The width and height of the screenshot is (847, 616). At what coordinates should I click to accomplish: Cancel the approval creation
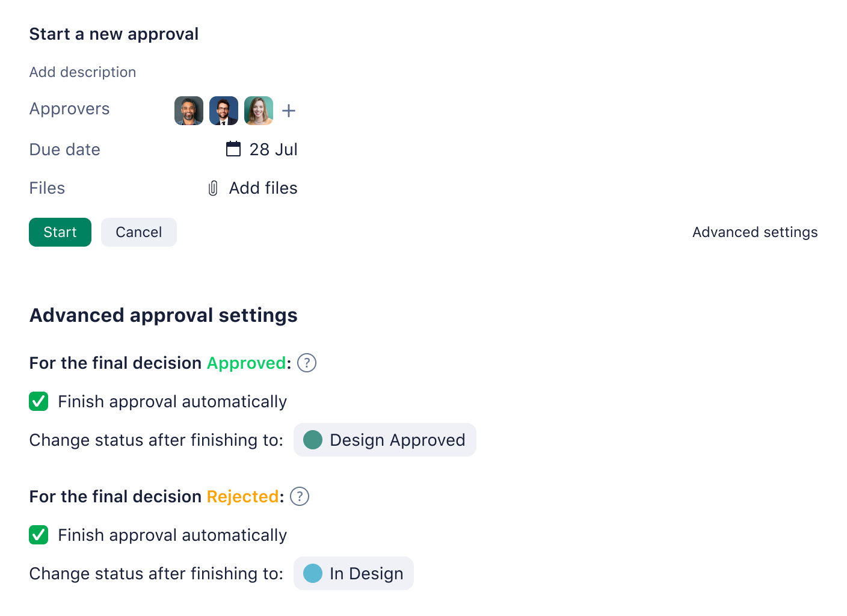138,232
